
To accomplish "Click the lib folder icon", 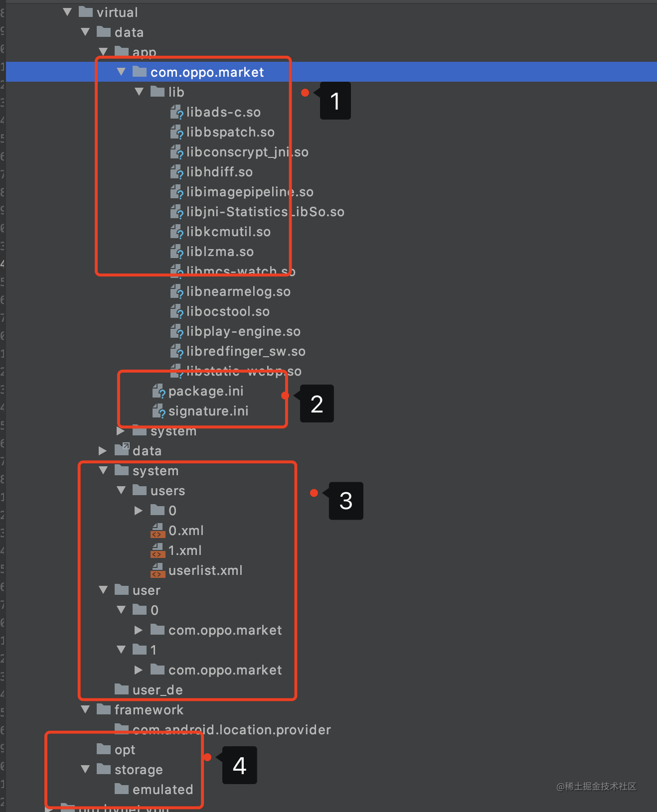I will pyautogui.click(x=158, y=92).
